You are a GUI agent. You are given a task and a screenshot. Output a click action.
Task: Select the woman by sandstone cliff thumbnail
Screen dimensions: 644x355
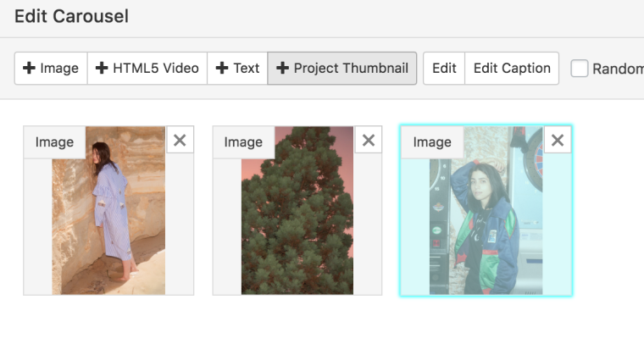click(x=108, y=220)
